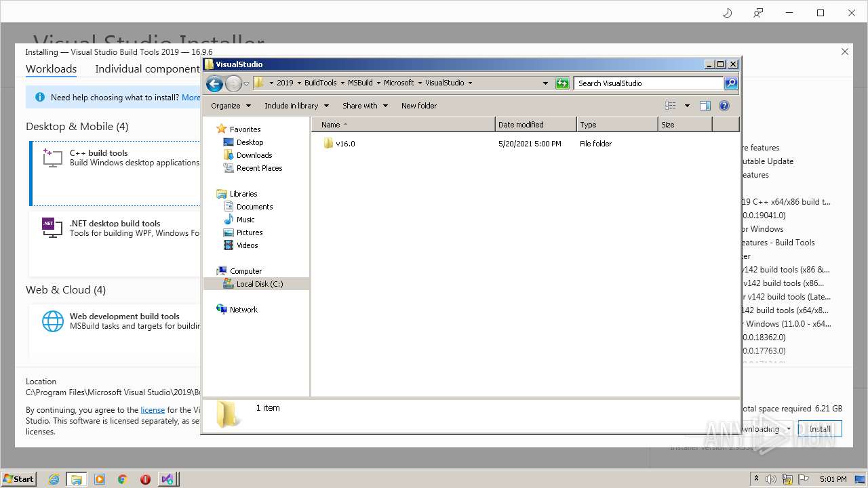The width and height of the screenshot is (868, 488).
Task: Launch Windows Media Player from taskbar
Action: [100, 479]
